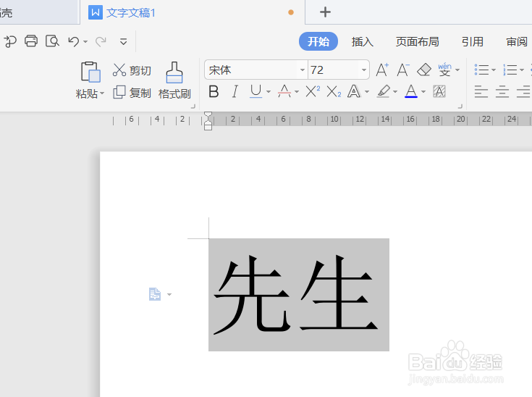
Task: Click the Redo arrow icon
Action: click(x=101, y=41)
